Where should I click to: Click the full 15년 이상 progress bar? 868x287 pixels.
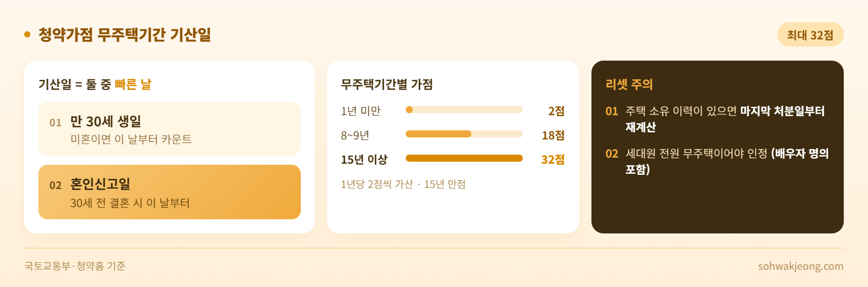464,158
